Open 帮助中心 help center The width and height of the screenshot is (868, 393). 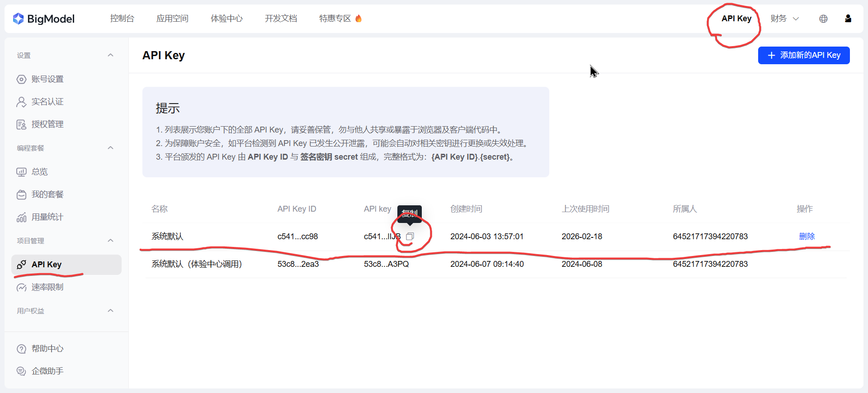point(47,349)
